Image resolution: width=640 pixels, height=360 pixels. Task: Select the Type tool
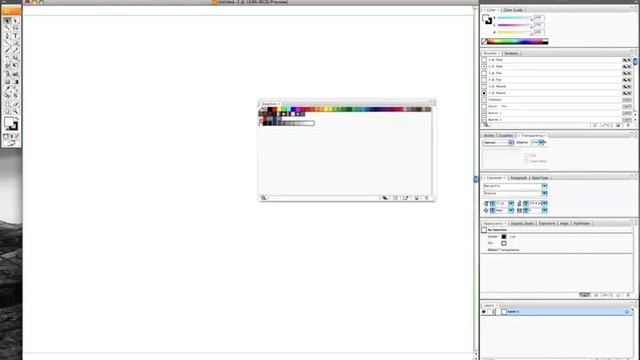click(x=16, y=36)
